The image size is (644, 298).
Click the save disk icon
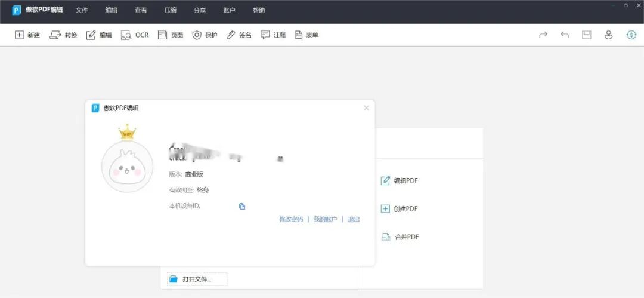click(587, 35)
